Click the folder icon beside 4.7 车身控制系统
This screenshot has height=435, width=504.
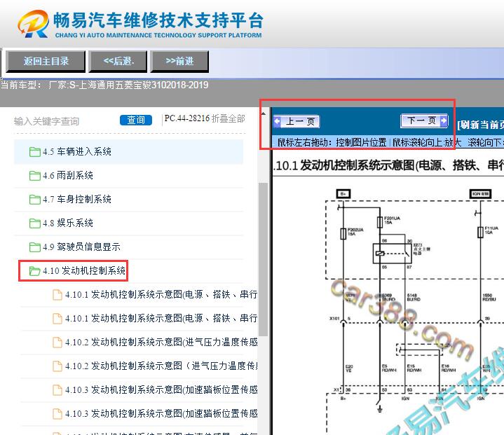(35, 199)
